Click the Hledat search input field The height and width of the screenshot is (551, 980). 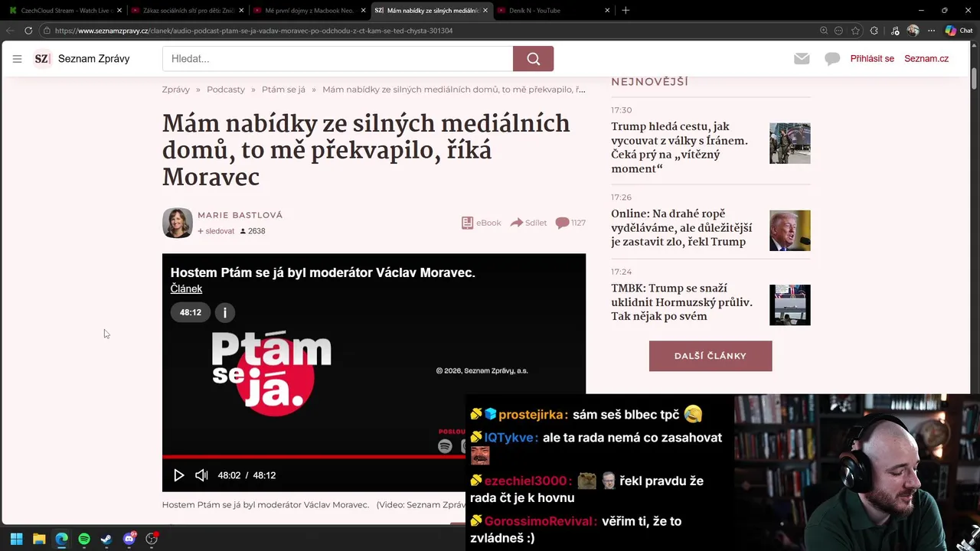coord(338,59)
